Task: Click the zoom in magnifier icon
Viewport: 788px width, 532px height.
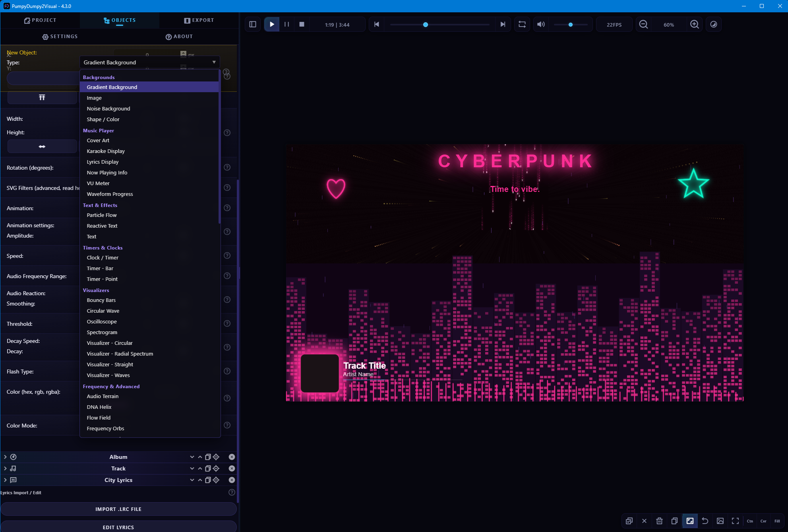Action: (694, 25)
